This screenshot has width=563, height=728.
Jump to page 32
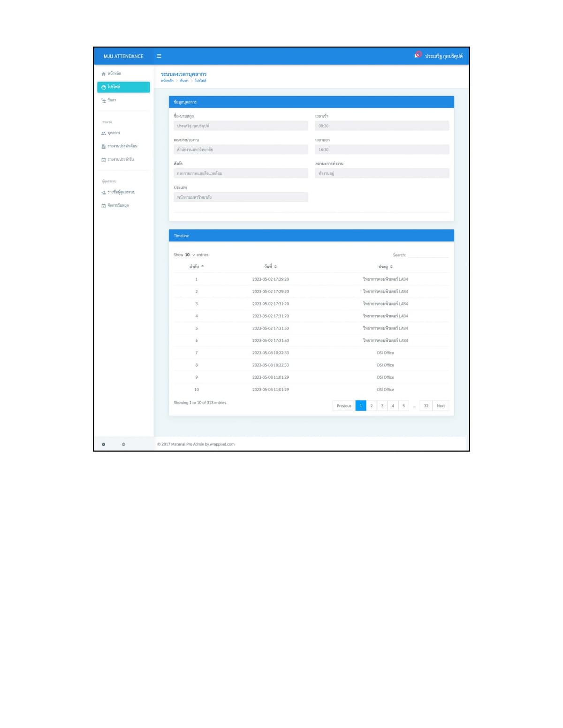(426, 406)
